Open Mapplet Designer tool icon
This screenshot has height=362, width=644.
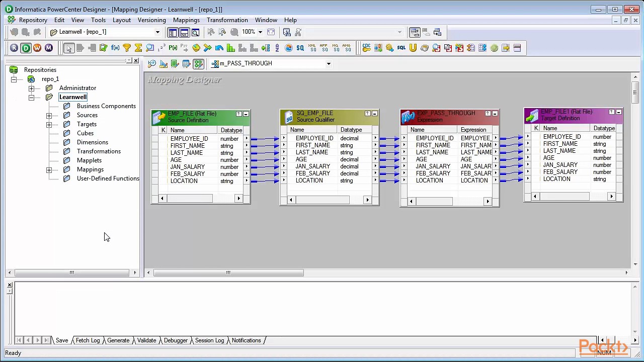(x=186, y=64)
